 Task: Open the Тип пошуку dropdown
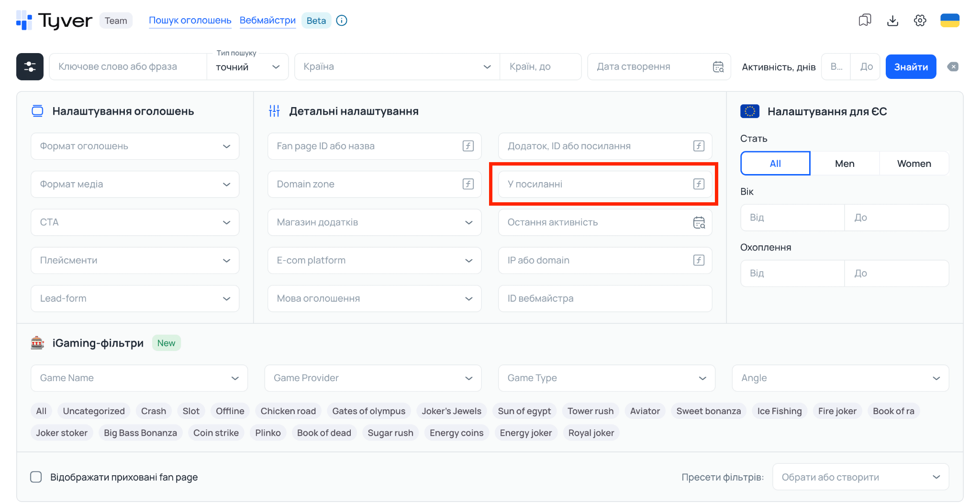coord(248,67)
